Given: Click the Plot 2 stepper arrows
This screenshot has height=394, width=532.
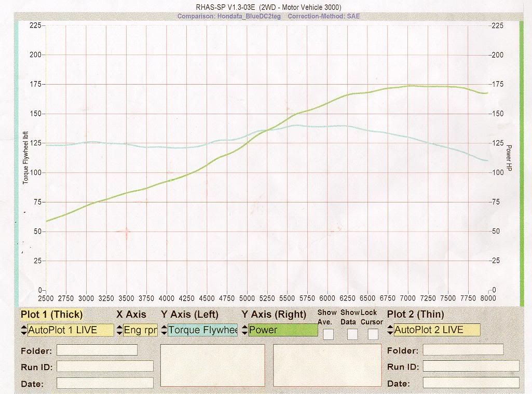Looking at the screenshot, I should (390, 330).
